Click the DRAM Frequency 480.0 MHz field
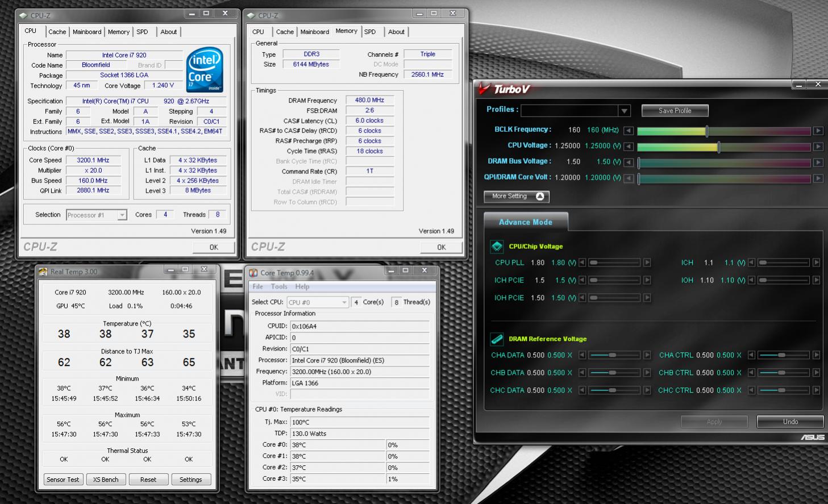The width and height of the screenshot is (828, 504). [369, 100]
